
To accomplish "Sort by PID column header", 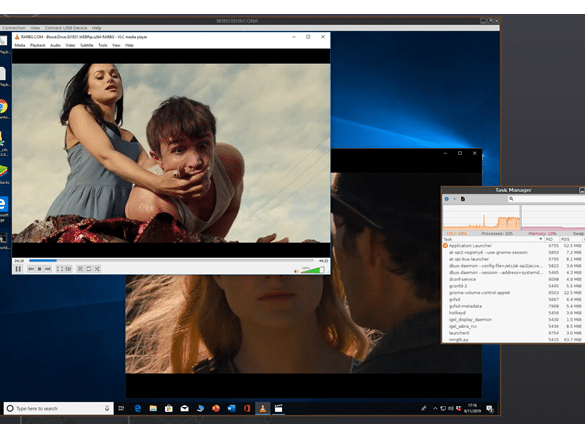I will pos(551,239).
